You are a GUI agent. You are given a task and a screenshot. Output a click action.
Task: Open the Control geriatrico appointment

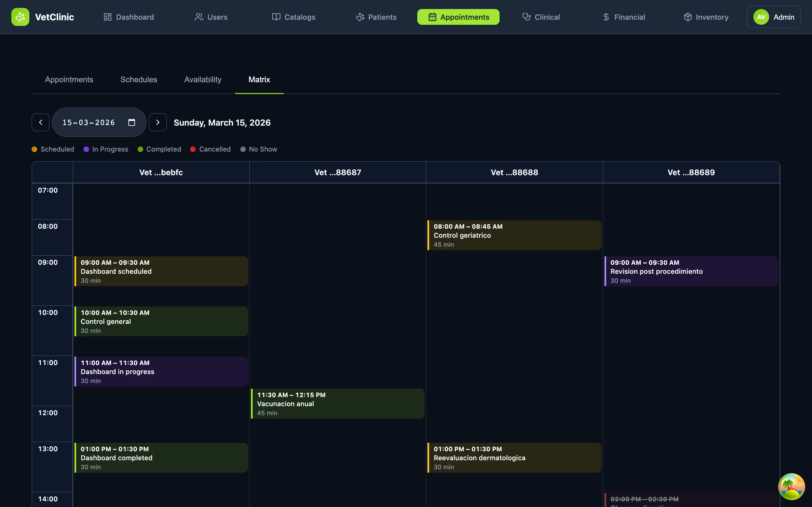(514, 235)
